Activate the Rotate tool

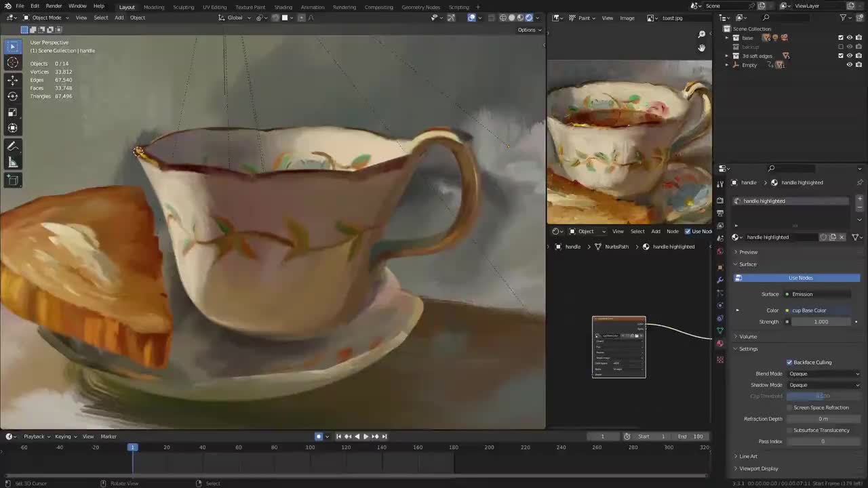(12, 96)
